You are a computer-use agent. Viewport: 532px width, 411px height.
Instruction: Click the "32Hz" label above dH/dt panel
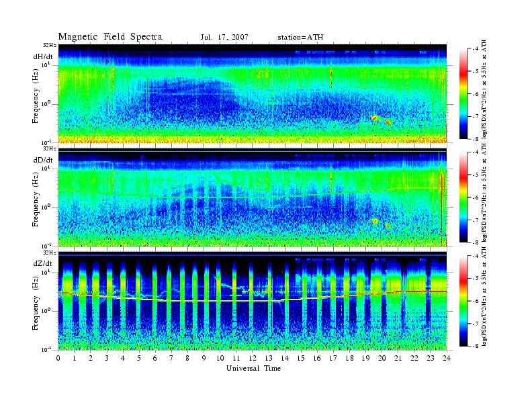pos(49,45)
